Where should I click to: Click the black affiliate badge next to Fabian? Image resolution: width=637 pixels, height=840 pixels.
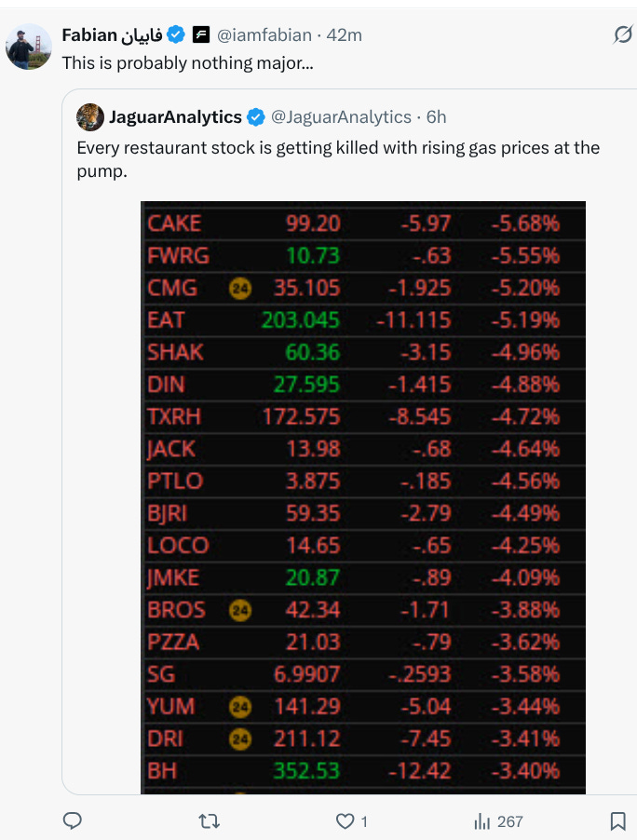pyautogui.click(x=201, y=34)
